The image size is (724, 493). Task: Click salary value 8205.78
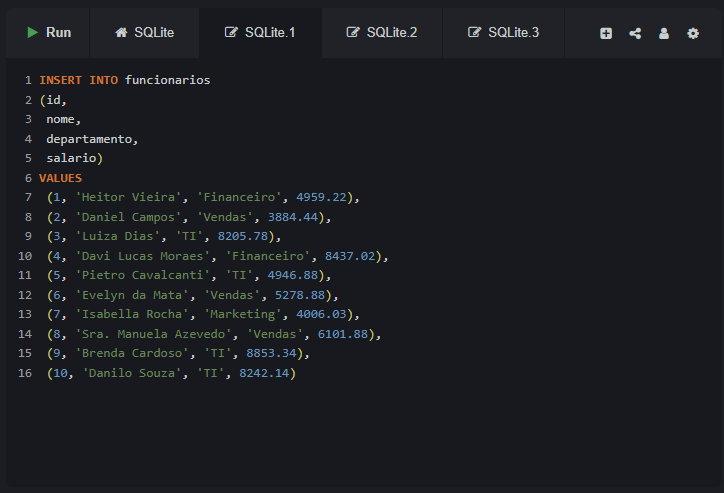point(243,236)
